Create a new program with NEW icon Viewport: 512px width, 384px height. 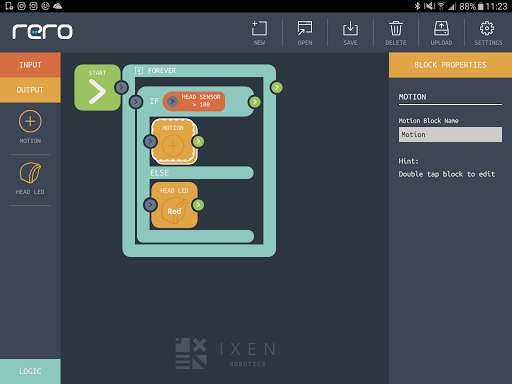[259, 33]
